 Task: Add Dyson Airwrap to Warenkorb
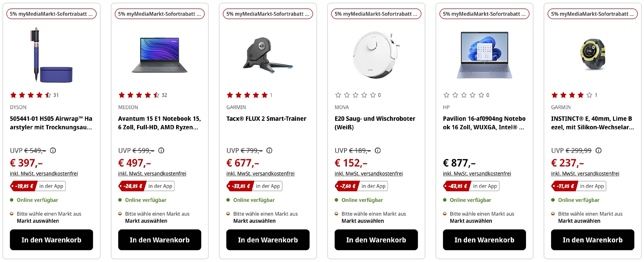[51, 240]
